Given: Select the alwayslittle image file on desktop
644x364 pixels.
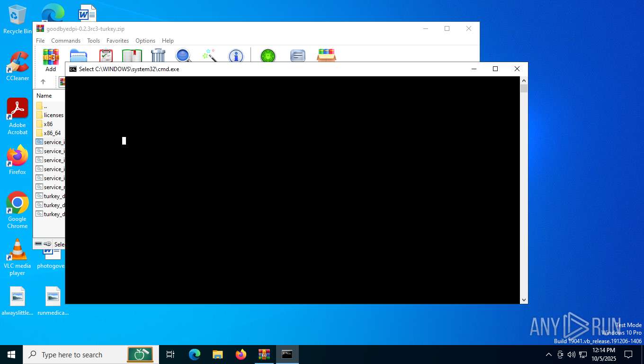Looking at the screenshot, I should pyautogui.click(x=18, y=301).
